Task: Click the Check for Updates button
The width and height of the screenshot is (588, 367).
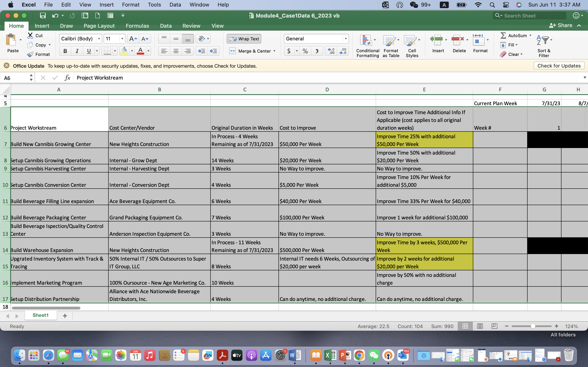Action: point(559,66)
